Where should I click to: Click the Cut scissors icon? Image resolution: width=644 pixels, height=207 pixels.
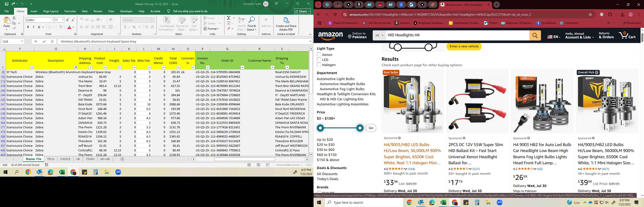point(14,18)
